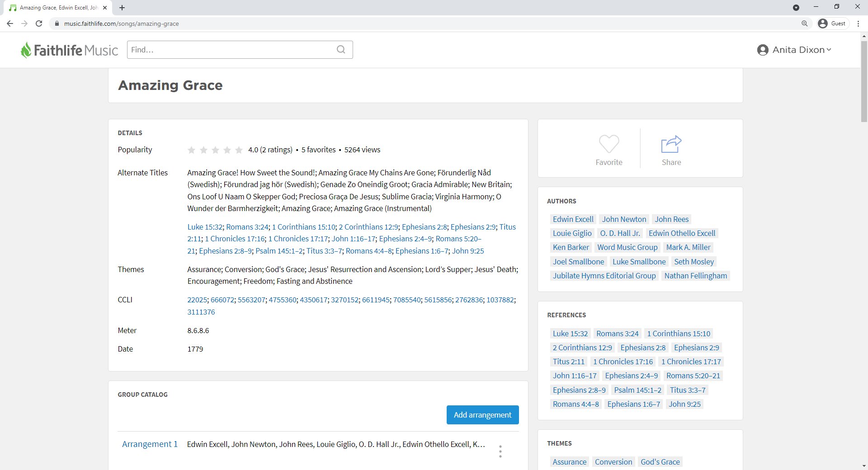Open the Conversion theme tag
This screenshot has height=470, width=868.
[613, 462]
